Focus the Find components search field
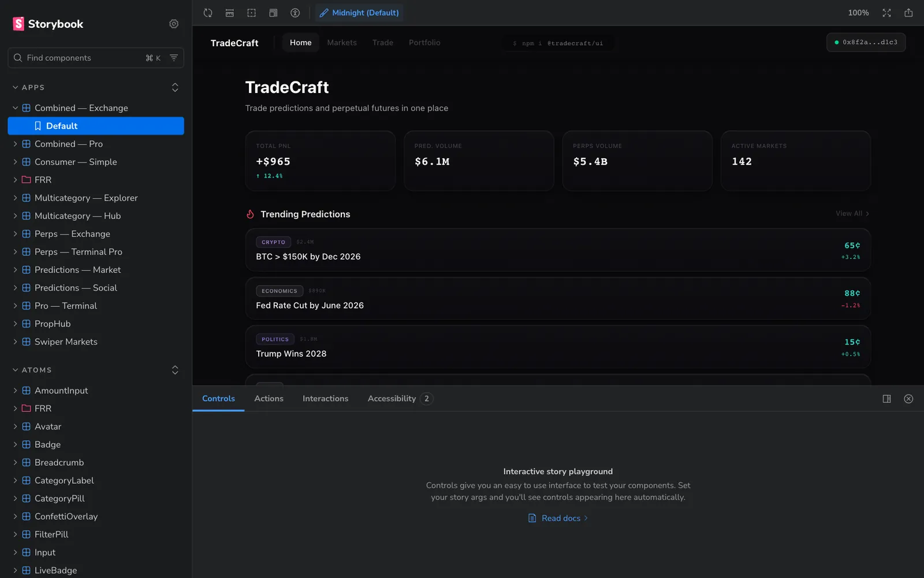This screenshot has width=924, height=578. pyautogui.click(x=96, y=58)
